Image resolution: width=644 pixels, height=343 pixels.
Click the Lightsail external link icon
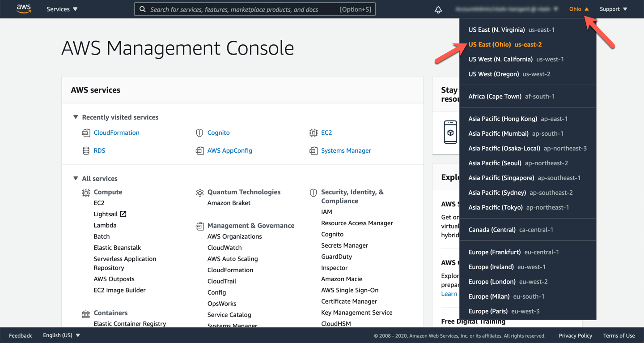coord(123,214)
